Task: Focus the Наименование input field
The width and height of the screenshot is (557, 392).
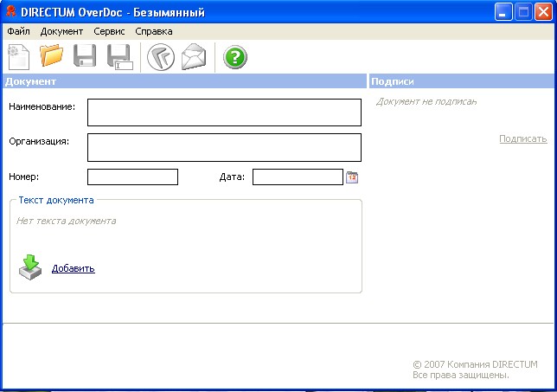Action: click(x=224, y=112)
